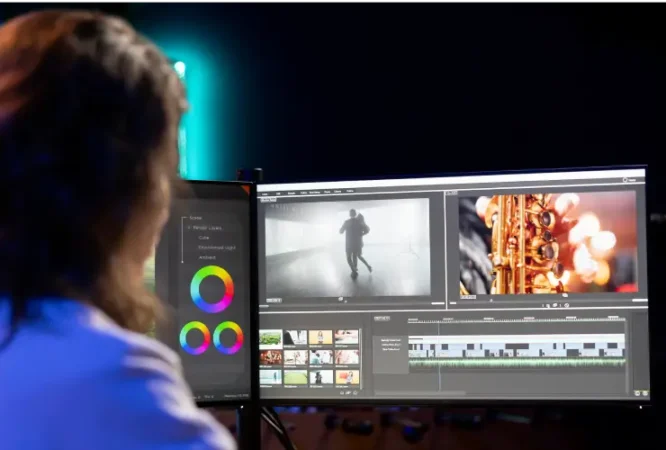Select the pale cyan clip thumbnail

coord(271,377)
